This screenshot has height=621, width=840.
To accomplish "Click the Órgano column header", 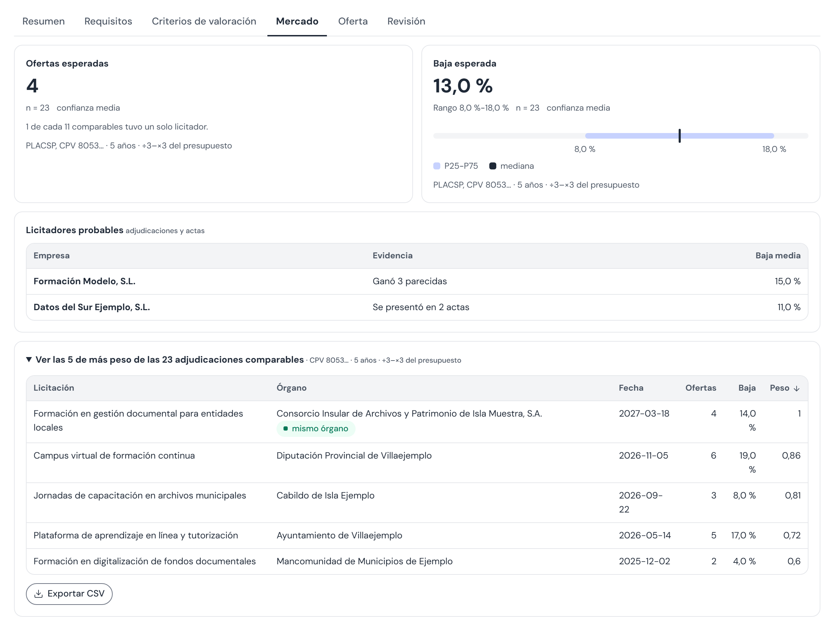I will [x=292, y=388].
